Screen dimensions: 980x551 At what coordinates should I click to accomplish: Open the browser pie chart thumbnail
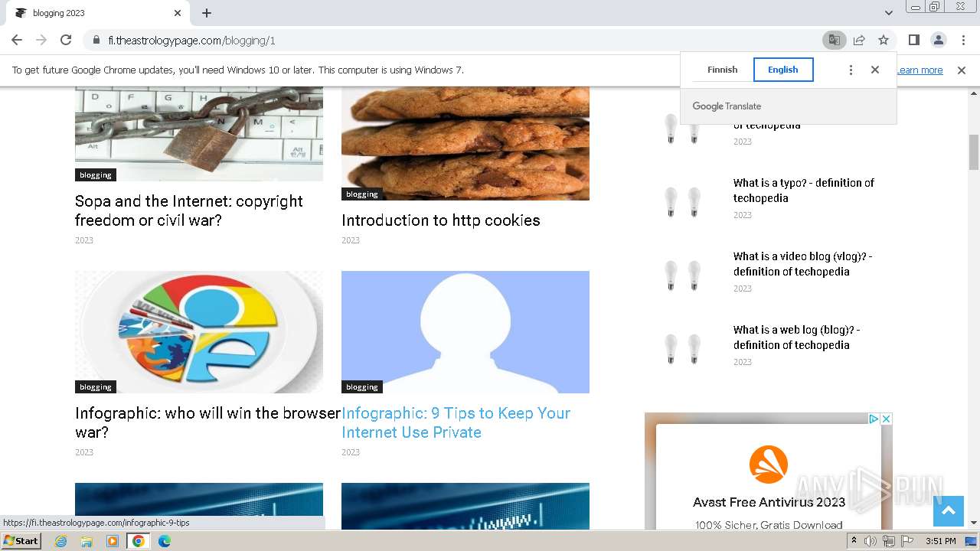199,332
